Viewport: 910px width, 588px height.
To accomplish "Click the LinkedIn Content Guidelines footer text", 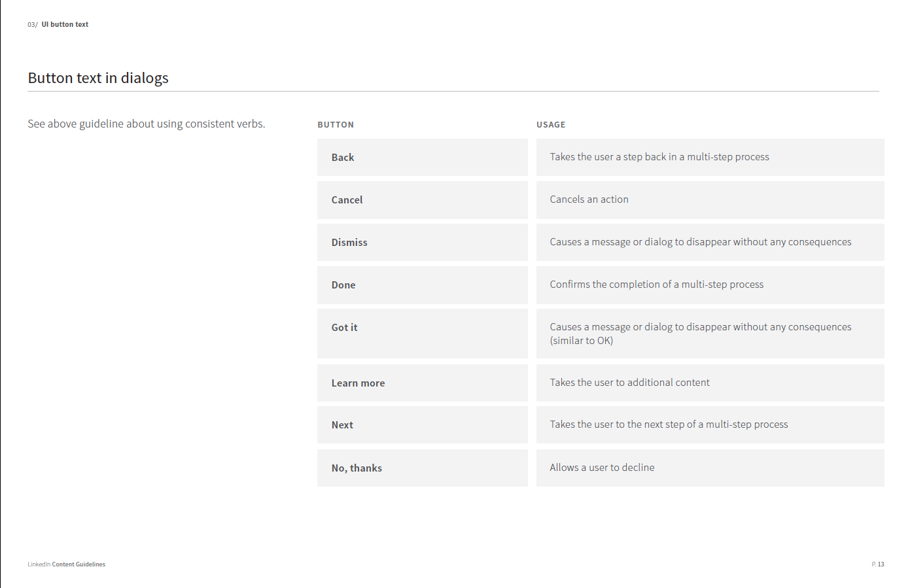I will pyautogui.click(x=66, y=564).
